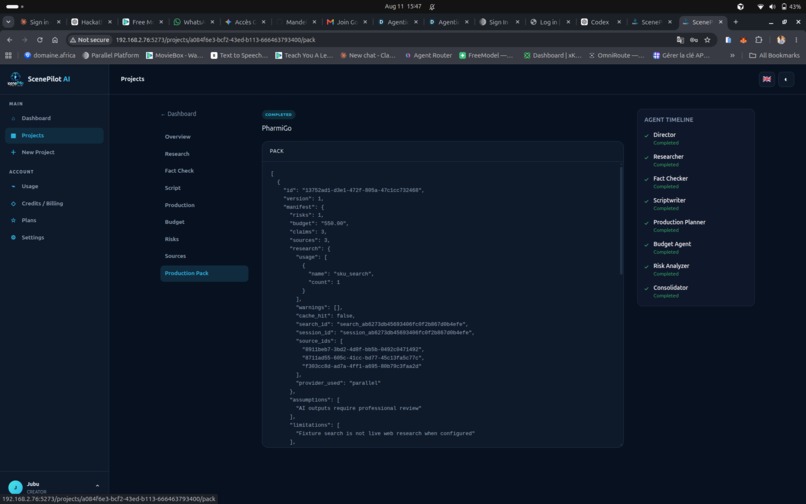Open the apps grid icon in bookmarks bar
The image size is (806, 504).
pos(8,55)
